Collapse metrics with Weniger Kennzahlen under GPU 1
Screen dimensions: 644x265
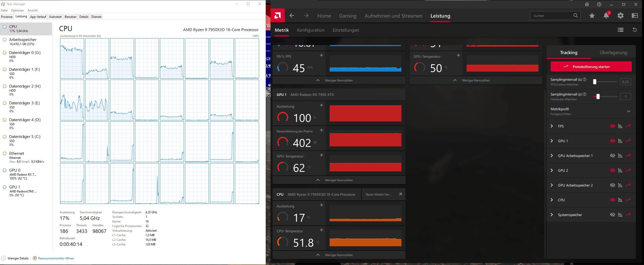pyautogui.click(x=339, y=180)
